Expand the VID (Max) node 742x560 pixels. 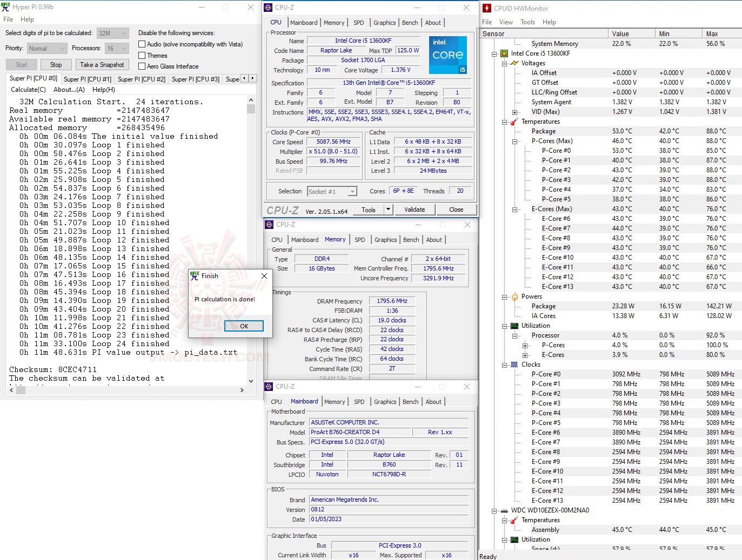[x=514, y=112]
